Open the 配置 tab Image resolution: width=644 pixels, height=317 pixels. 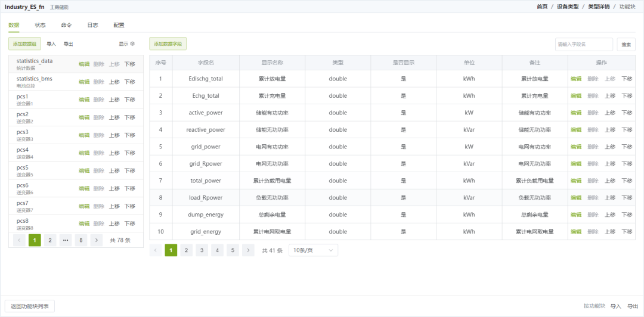click(x=119, y=25)
